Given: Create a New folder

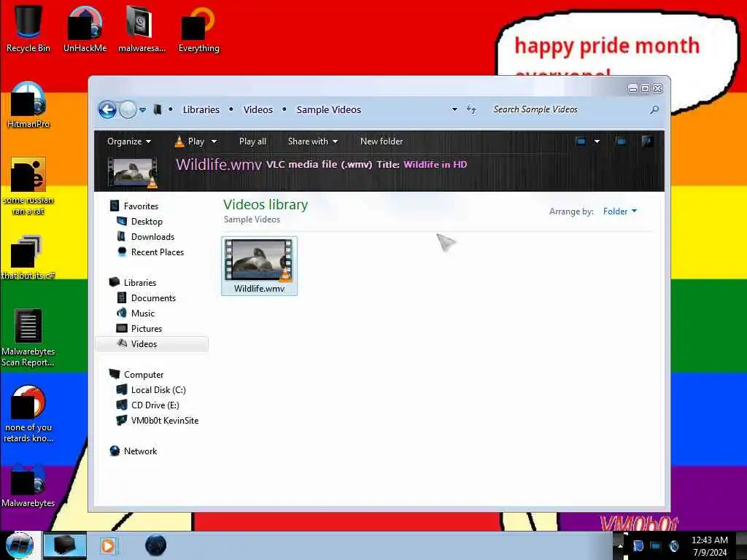Looking at the screenshot, I should pyautogui.click(x=381, y=141).
